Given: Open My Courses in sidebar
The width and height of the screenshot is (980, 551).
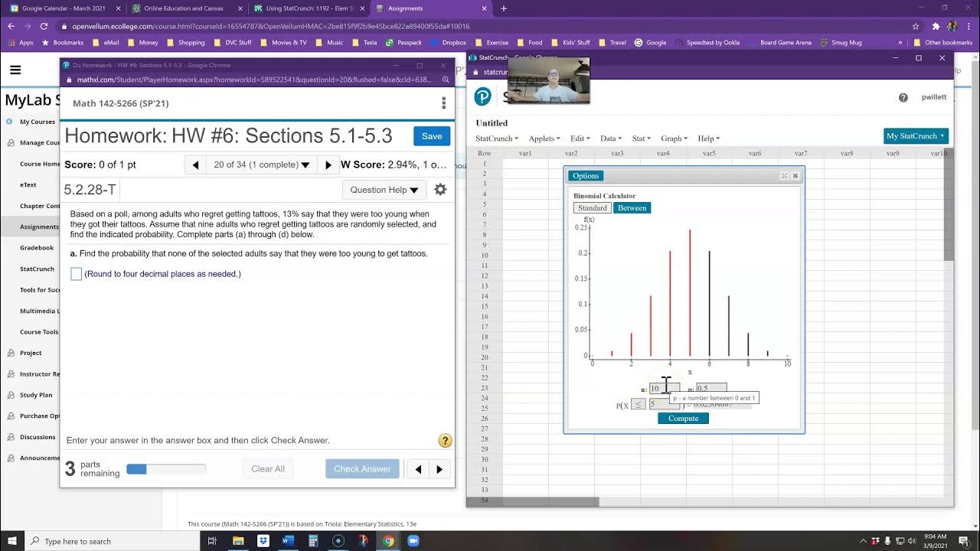Looking at the screenshot, I should [x=37, y=122].
